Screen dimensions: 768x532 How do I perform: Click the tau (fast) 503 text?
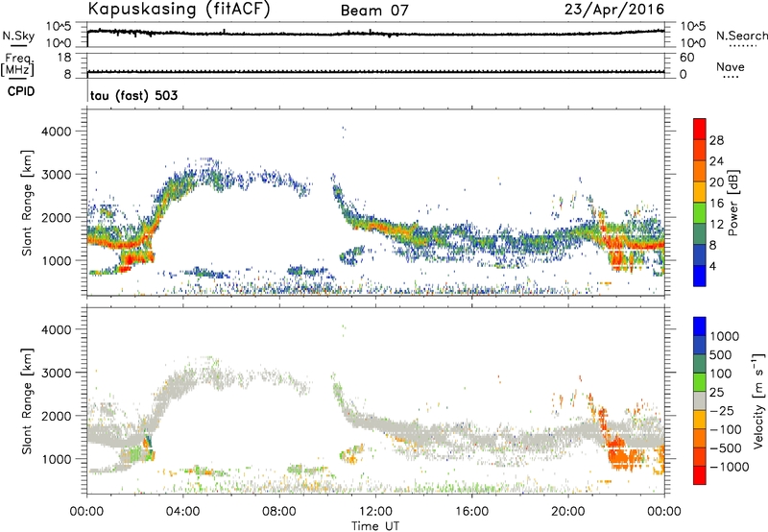133,95
